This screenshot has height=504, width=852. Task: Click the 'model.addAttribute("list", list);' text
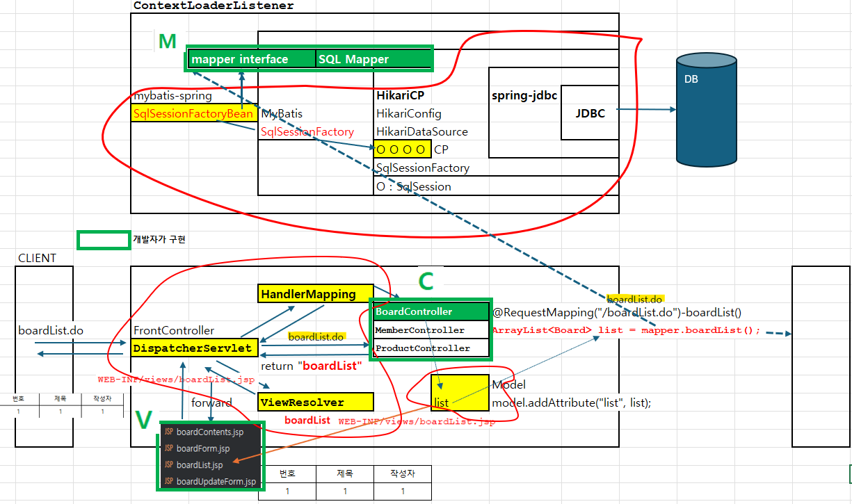(x=572, y=403)
